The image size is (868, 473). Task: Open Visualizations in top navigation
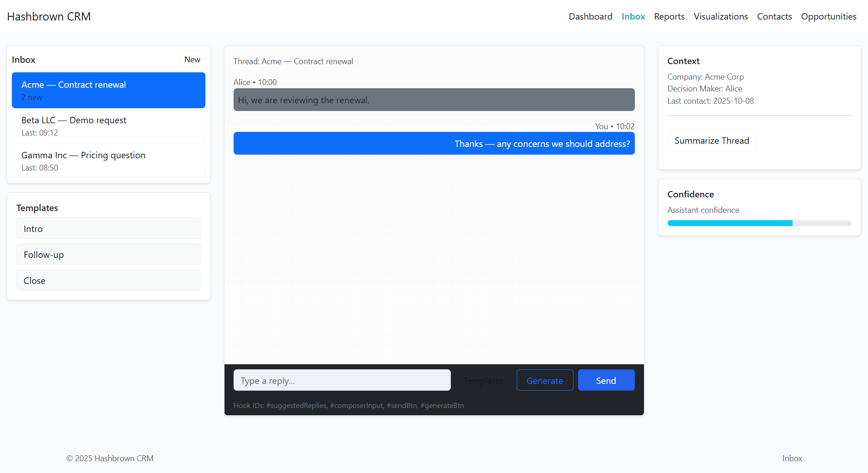(x=720, y=16)
